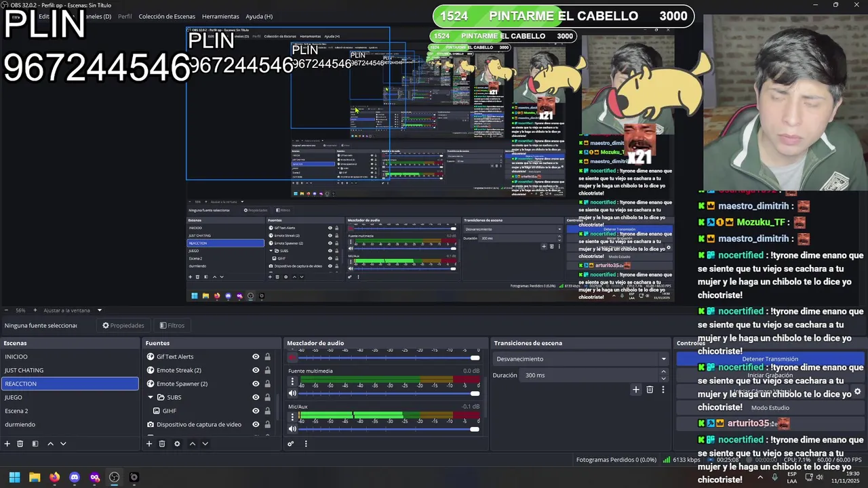Move source down in Fuentes list
Image resolution: width=868 pixels, height=488 pixels.
coord(205,444)
